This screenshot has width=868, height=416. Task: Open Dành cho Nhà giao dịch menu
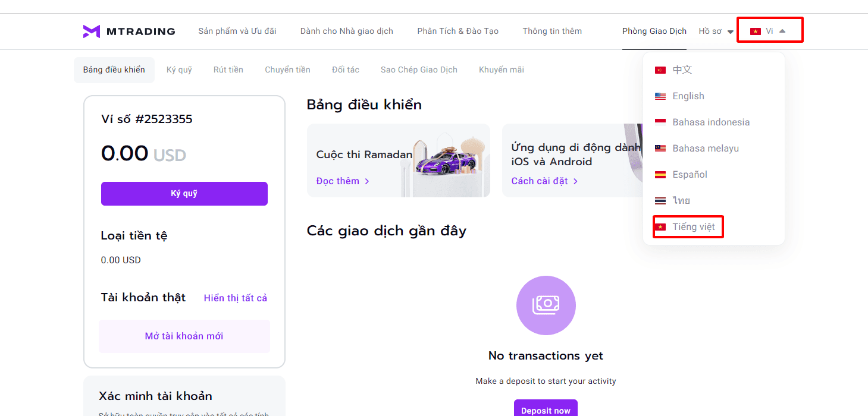[347, 31]
